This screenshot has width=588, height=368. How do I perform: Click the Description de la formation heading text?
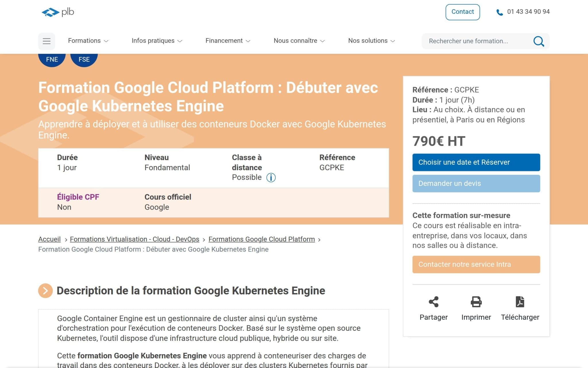click(x=191, y=291)
